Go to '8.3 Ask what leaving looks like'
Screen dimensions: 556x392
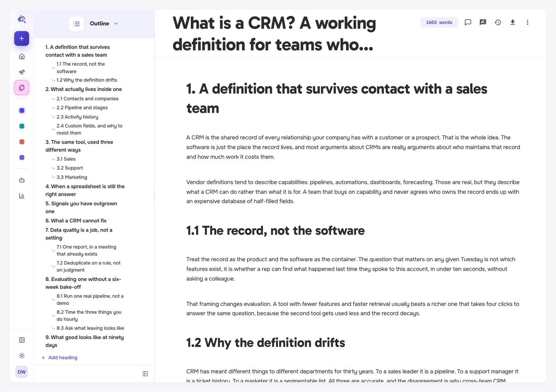tap(90, 328)
